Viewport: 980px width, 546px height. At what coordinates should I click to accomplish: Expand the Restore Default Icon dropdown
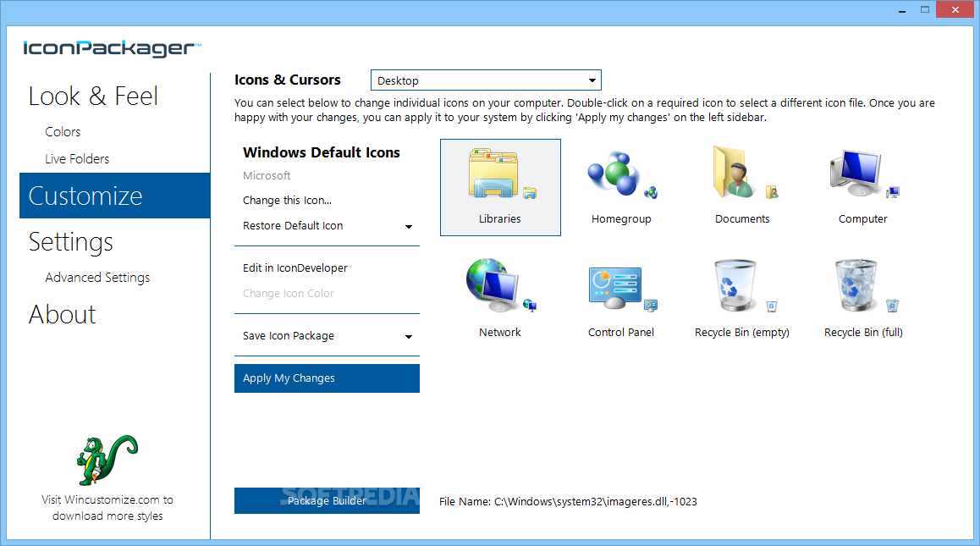click(x=409, y=226)
